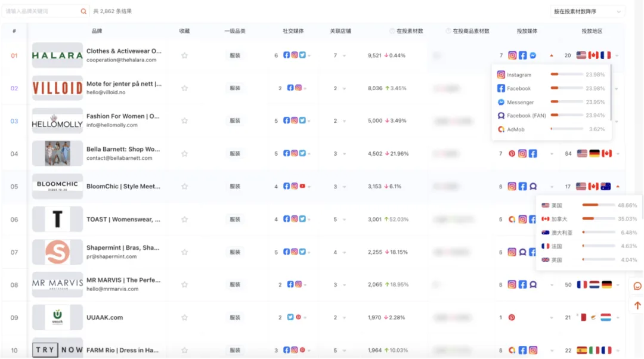Click the Shapermint logo thumbnail
Viewport: 644px width, 359px height.
57,252
